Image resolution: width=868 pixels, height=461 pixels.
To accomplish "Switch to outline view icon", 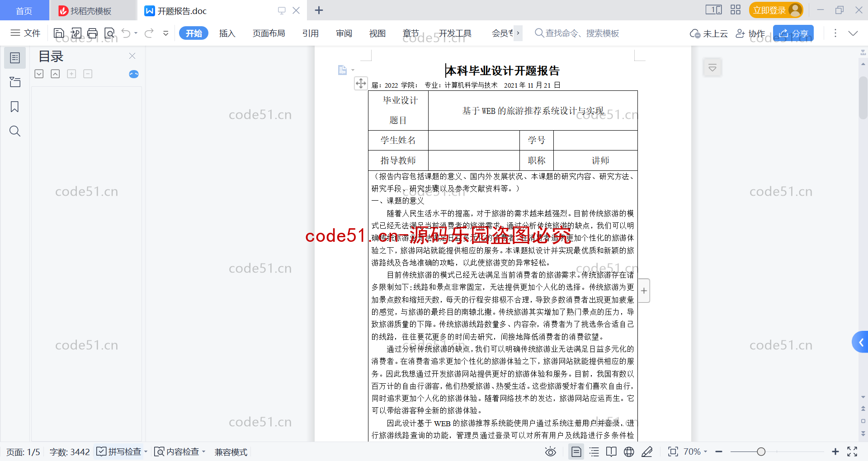I will tap(594, 452).
